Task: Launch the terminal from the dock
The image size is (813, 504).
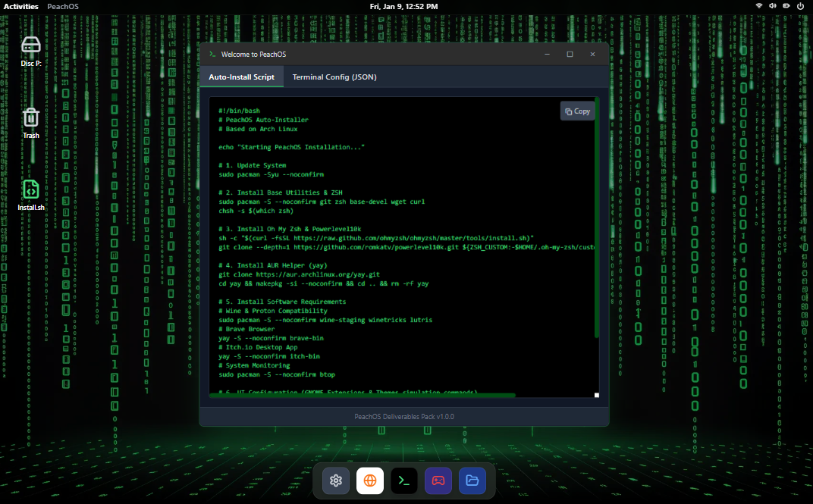Action: point(404,481)
